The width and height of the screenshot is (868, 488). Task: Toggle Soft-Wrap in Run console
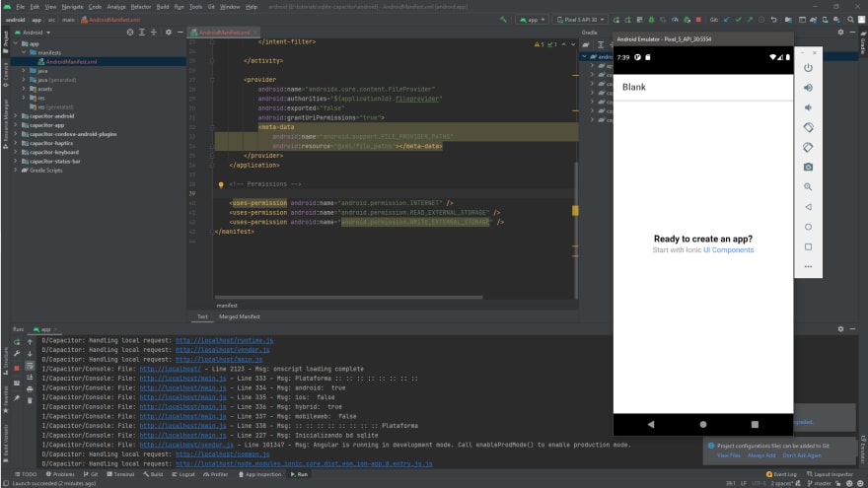(x=30, y=366)
